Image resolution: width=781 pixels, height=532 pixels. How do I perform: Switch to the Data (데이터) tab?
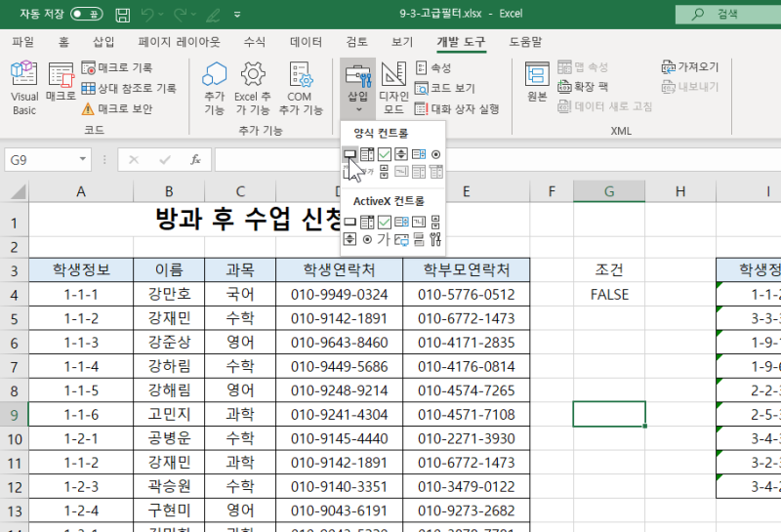[306, 42]
